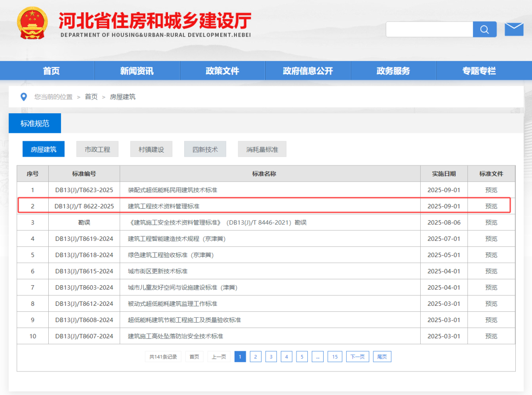This screenshot has width=532, height=395.
Task: Go to page 4
Action: pyautogui.click(x=287, y=357)
